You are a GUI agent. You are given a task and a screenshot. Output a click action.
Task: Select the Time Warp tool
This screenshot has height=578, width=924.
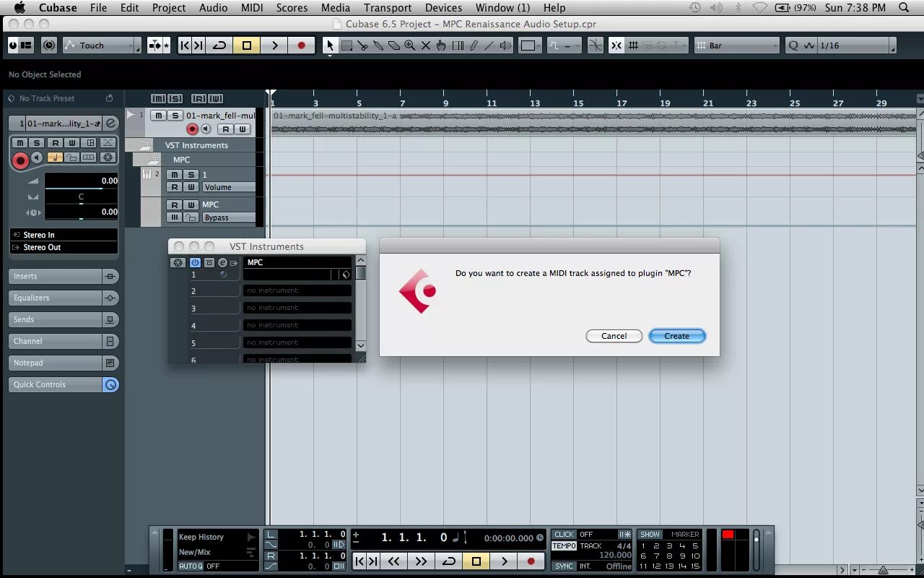458,46
